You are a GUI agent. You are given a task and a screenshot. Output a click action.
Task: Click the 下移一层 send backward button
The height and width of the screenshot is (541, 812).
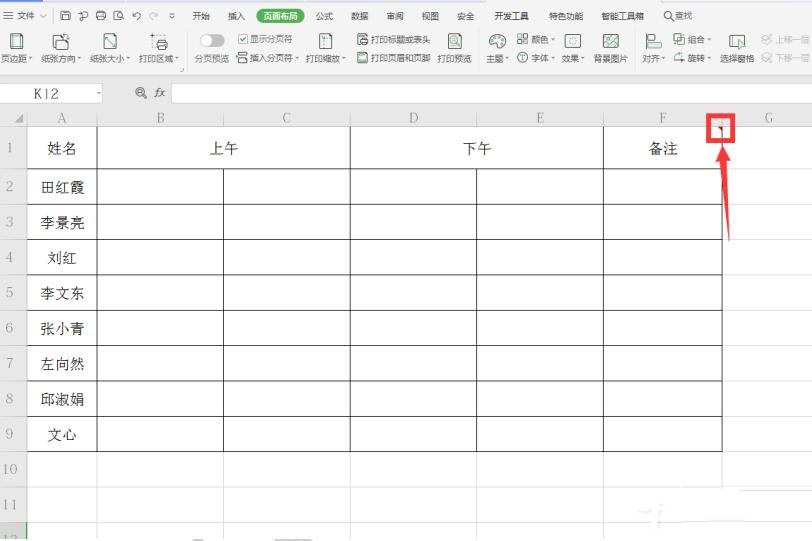pyautogui.click(x=785, y=58)
